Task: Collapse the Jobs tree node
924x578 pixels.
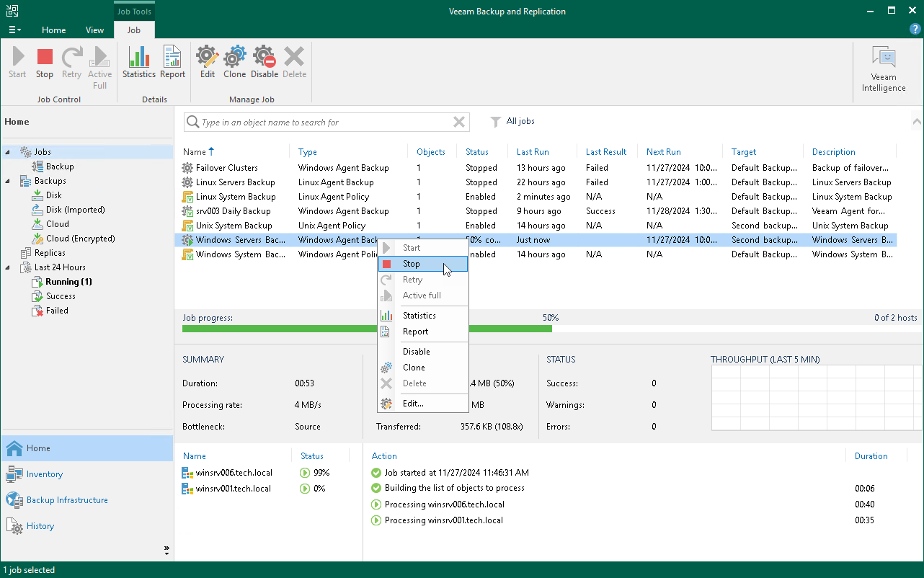Action: click(x=9, y=152)
